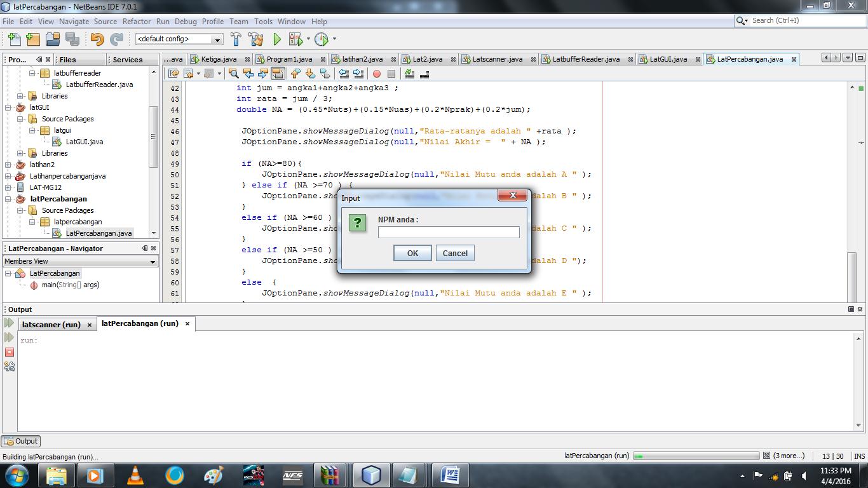
Task: Build the project using the hammer icon
Action: (235, 39)
